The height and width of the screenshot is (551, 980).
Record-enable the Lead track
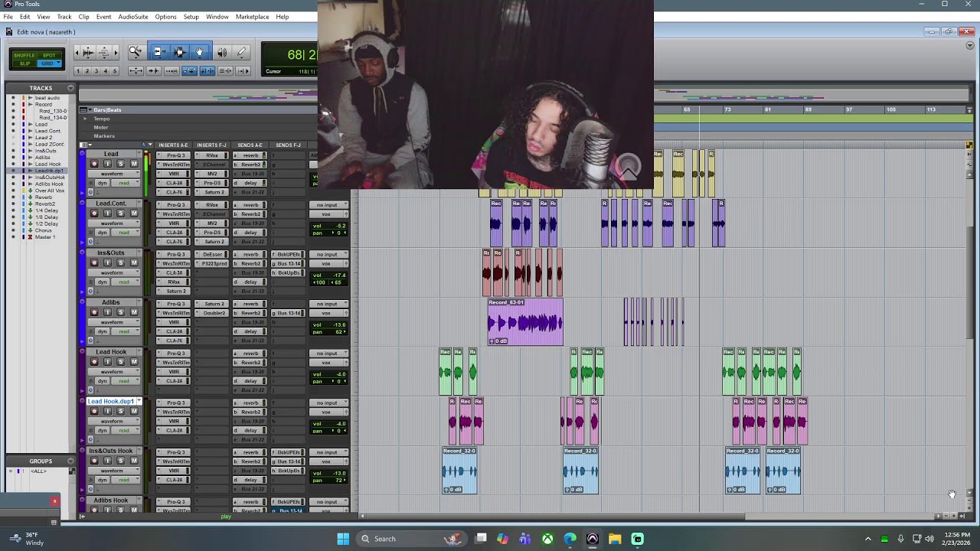pos(94,164)
